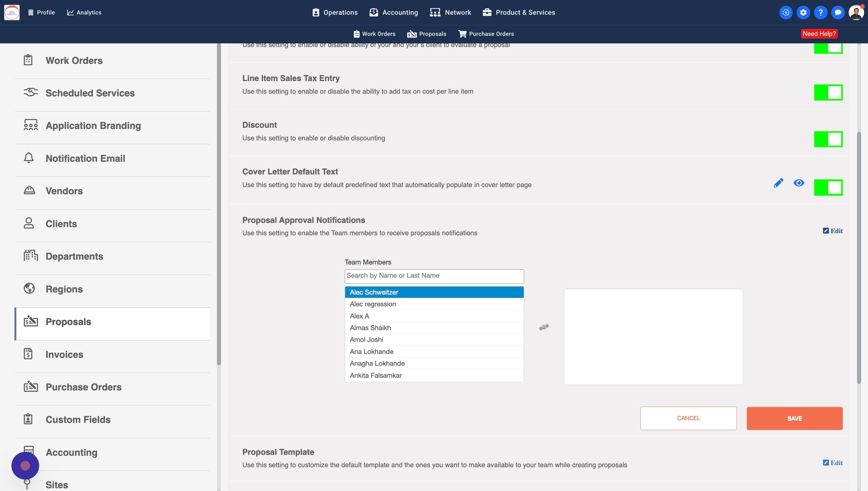This screenshot has height=491, width=868.
Task: Go to Invoices in the sidebar
Action: [64, 355]
